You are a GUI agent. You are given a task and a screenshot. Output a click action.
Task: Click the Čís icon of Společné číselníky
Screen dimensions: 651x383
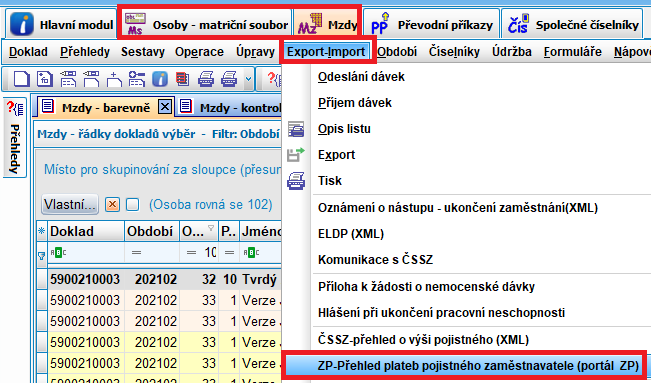tap(519, 24)
